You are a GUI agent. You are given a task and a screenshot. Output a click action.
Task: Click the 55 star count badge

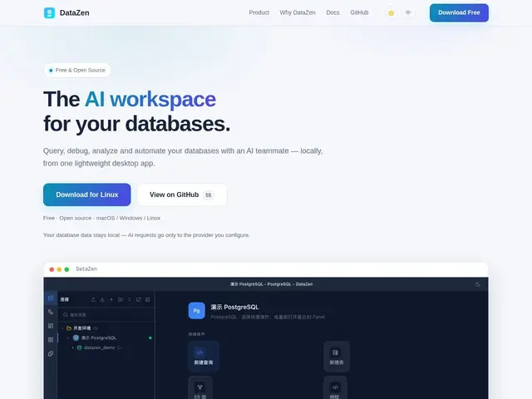(x=209, y=195)
